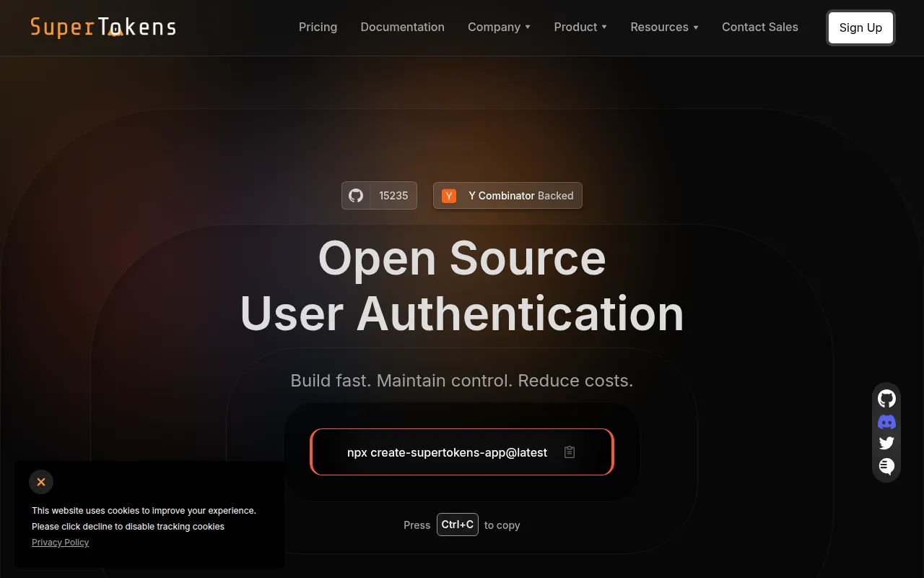Click the Ctrl+C key hint

[458, 525]
